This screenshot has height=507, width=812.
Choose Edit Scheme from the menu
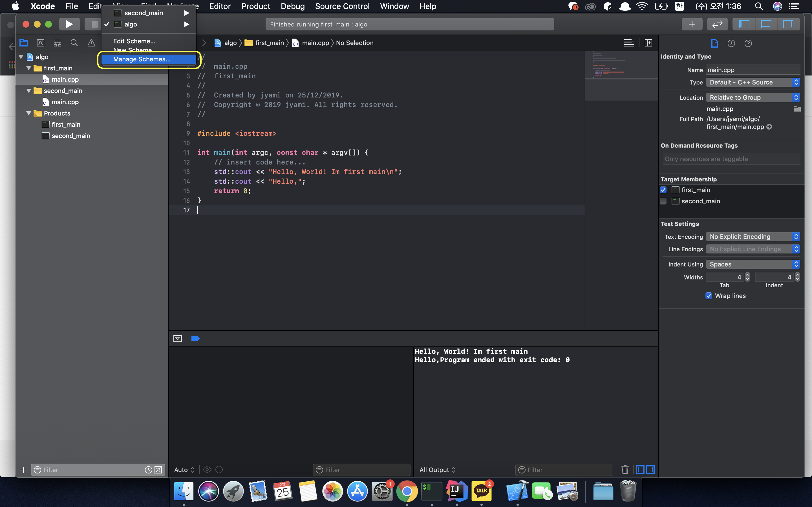click(x=134, y=41)
